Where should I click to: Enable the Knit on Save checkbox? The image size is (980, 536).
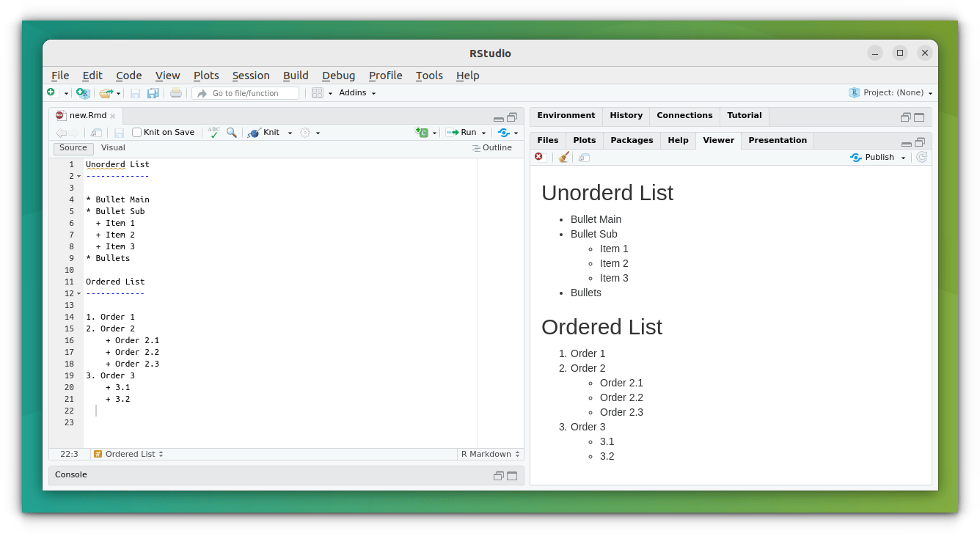coord(137,133)
